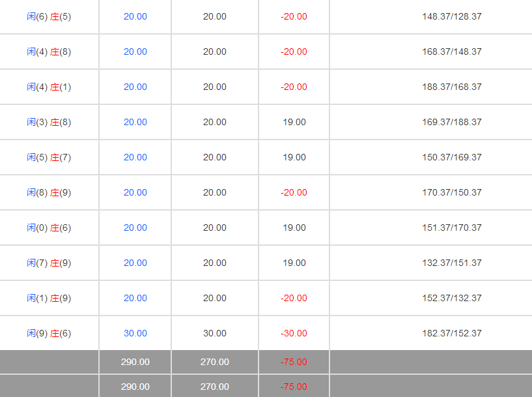Click the balance value 182.37/152.37
The height and width of the screenshot is (397, 532).
click(x=452, y=333)
